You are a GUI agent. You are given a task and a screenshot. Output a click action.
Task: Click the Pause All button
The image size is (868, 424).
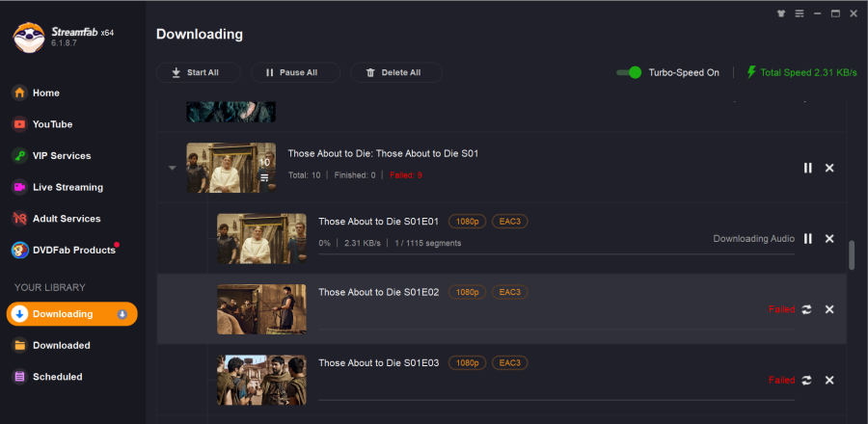click(295, 72)
